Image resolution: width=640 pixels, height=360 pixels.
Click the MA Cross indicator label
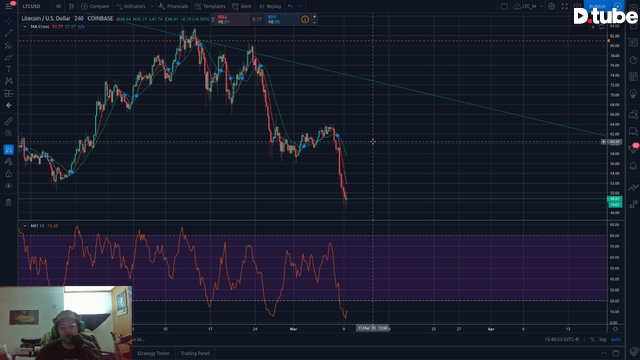(x=40, y=27)
